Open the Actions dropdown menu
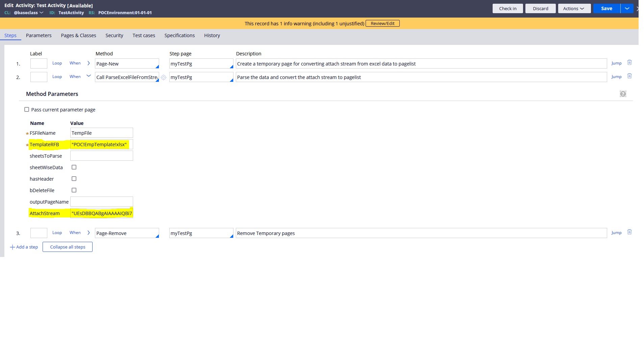The image size is (644, 364). [x=574, y=8]
